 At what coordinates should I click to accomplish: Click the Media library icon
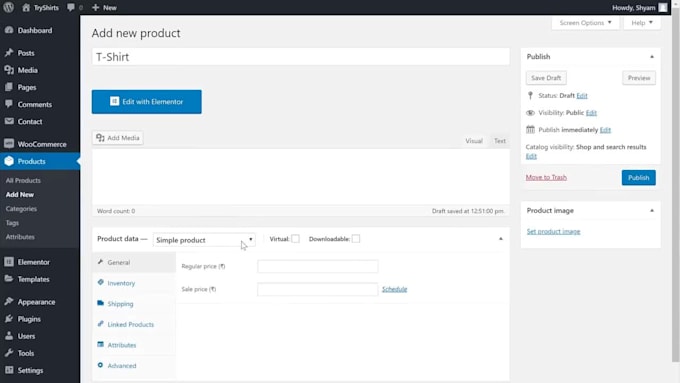pos(9,70)
